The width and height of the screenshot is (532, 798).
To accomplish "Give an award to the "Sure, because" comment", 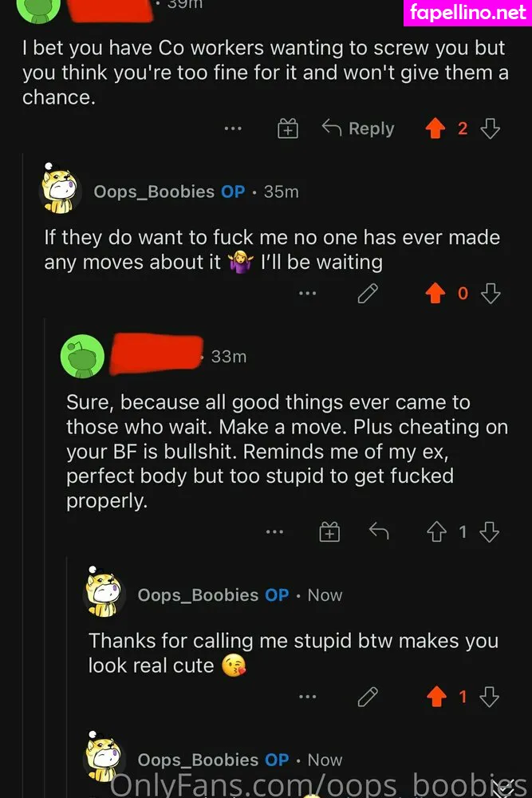I will (x=329, y=531).
